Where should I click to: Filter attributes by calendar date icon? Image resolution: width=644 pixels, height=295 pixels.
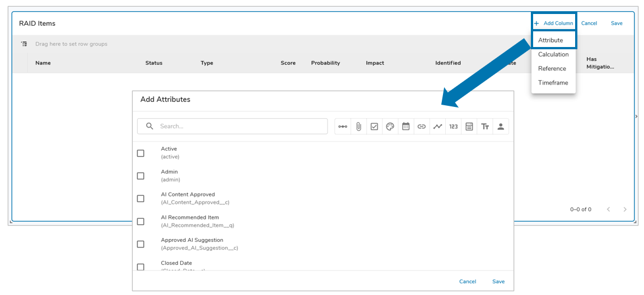[x=406, y=127]
